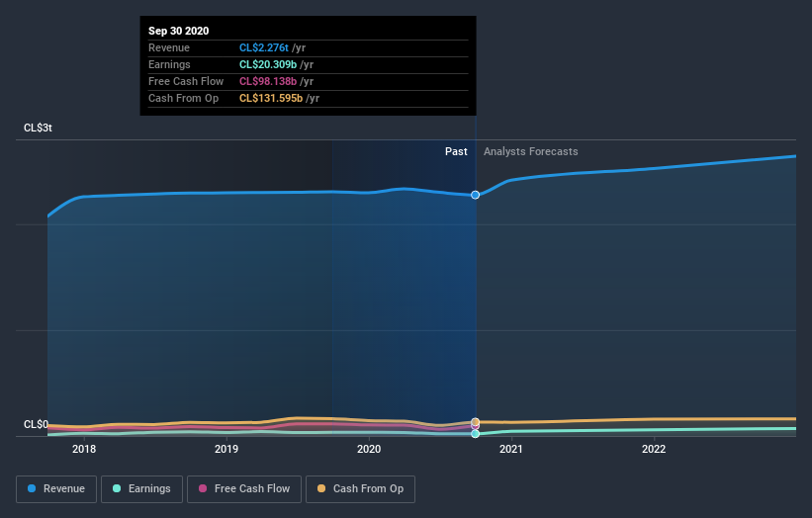Click the 2020 x-axis label
The height and width of the screenshot is (518, 812).
pyautogui.click(x=369, y=449)
